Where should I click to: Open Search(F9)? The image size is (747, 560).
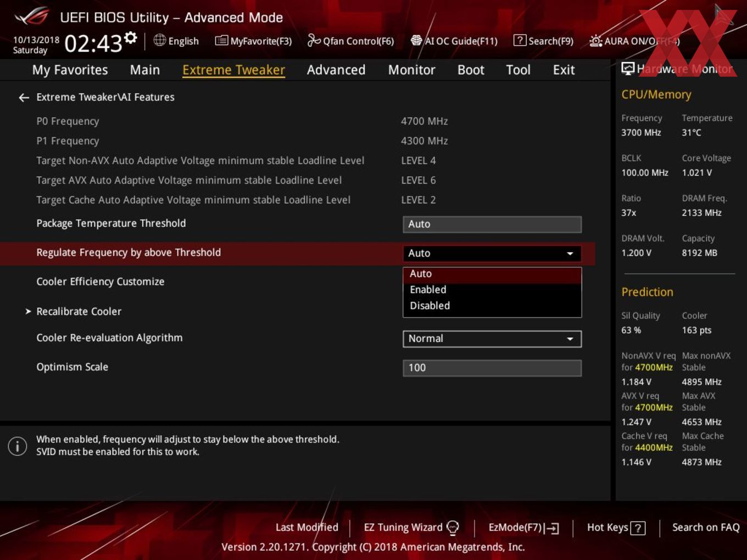point(543,41)
